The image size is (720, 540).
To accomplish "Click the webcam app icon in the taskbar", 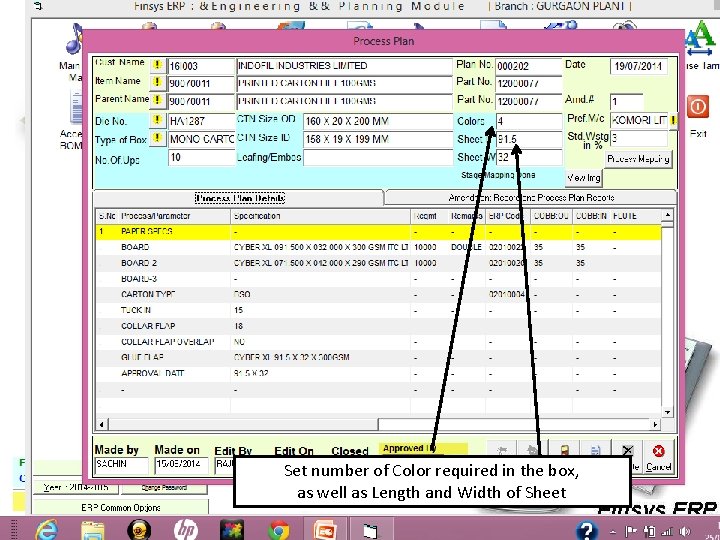I will pyautogui.click(x=139, y=530).
